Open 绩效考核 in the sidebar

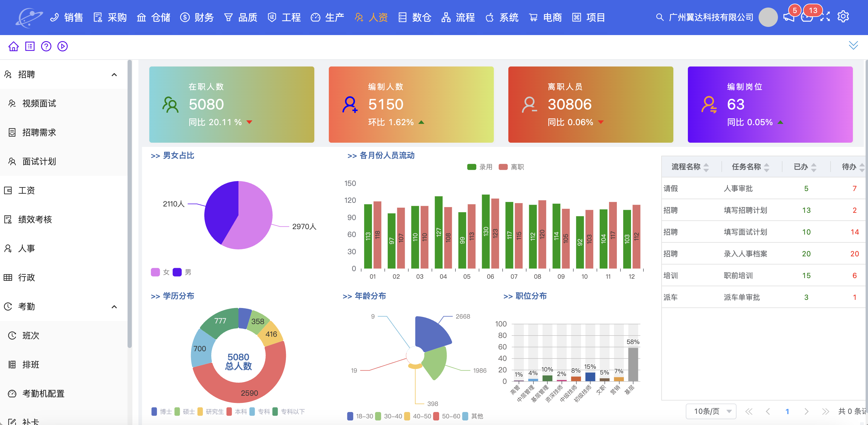[64, 219]
